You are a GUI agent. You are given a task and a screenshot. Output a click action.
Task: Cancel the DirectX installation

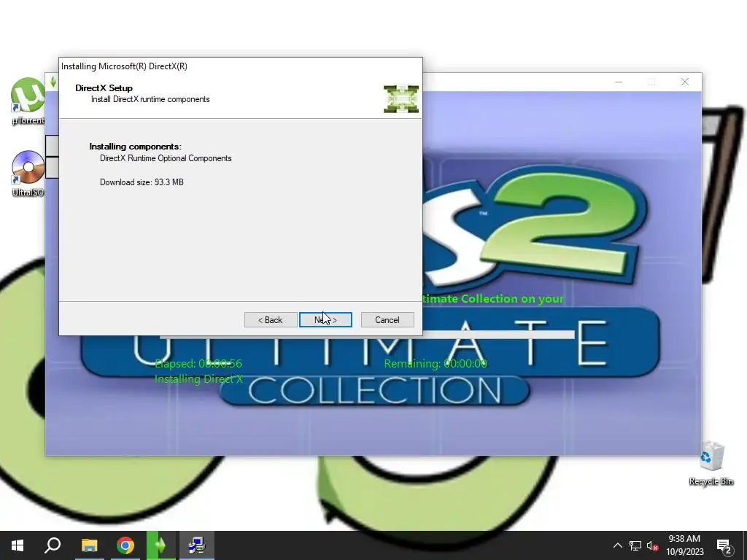tap(387, 320)
